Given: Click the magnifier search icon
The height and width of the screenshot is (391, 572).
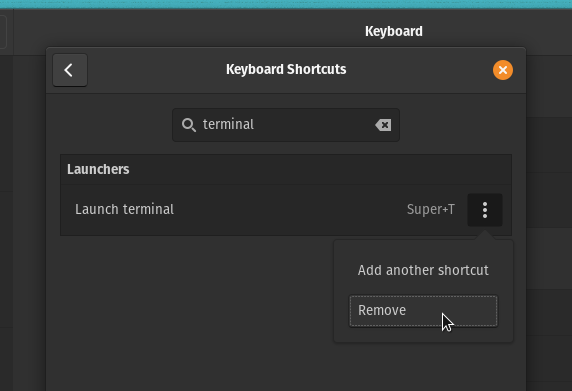Looking at the screenshot, I should click(189, 125).
